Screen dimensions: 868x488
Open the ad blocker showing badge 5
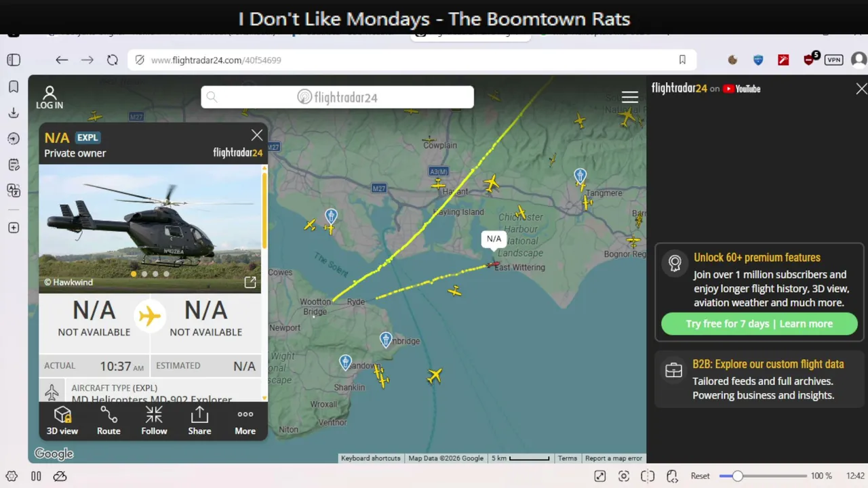click(x=810, y=59)
